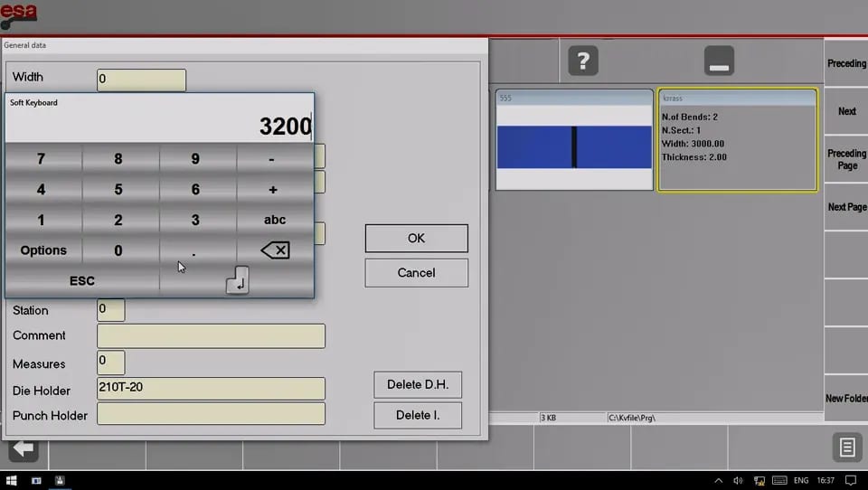
Task: Tap ESC on the soft keyboard
Action: tap(82, 281)
